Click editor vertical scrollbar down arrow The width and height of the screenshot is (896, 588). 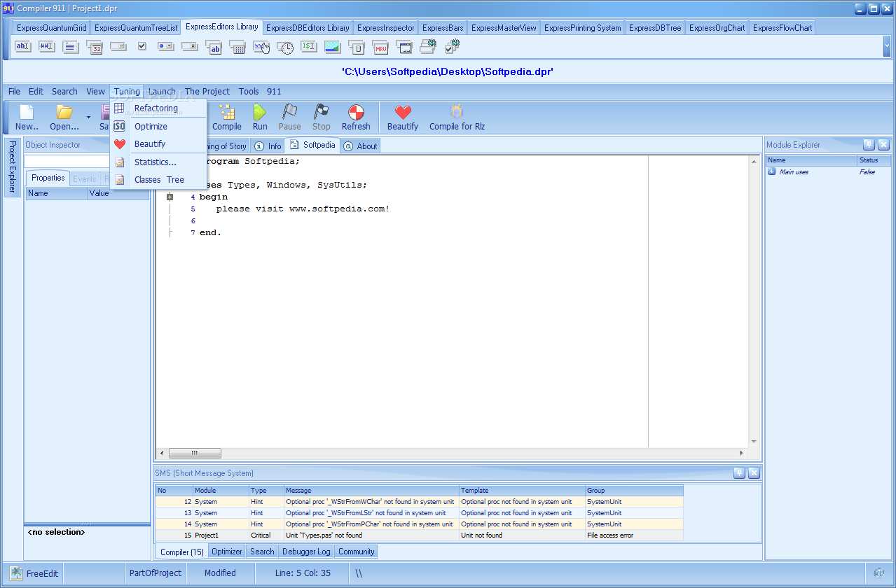pos(754,442)
